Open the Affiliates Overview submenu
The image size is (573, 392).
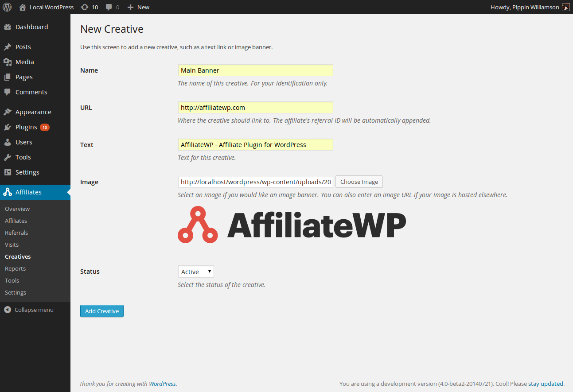point(17,209)
